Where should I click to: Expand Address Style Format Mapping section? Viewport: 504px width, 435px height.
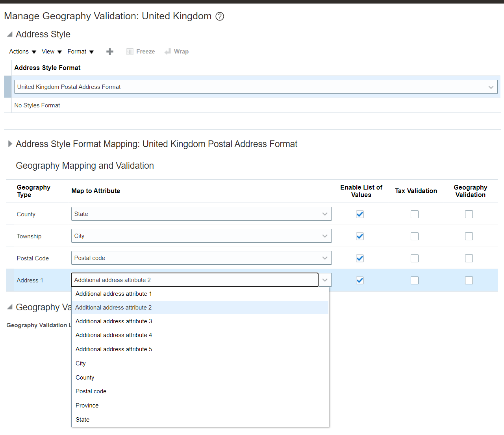pos(10,144)
